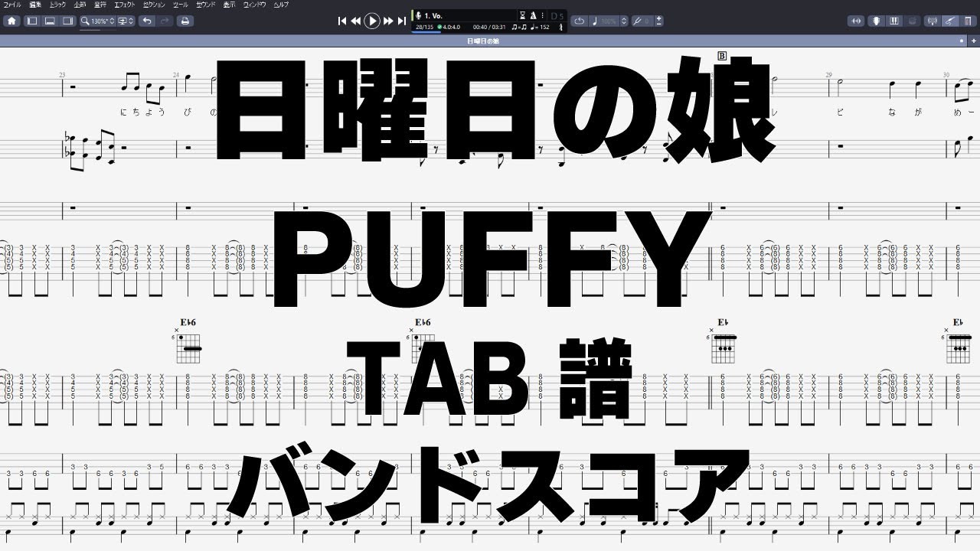This screenshot has height=551, width=980.
Task: Open the 音符 (Note) menu
Action: coord(100,5)
